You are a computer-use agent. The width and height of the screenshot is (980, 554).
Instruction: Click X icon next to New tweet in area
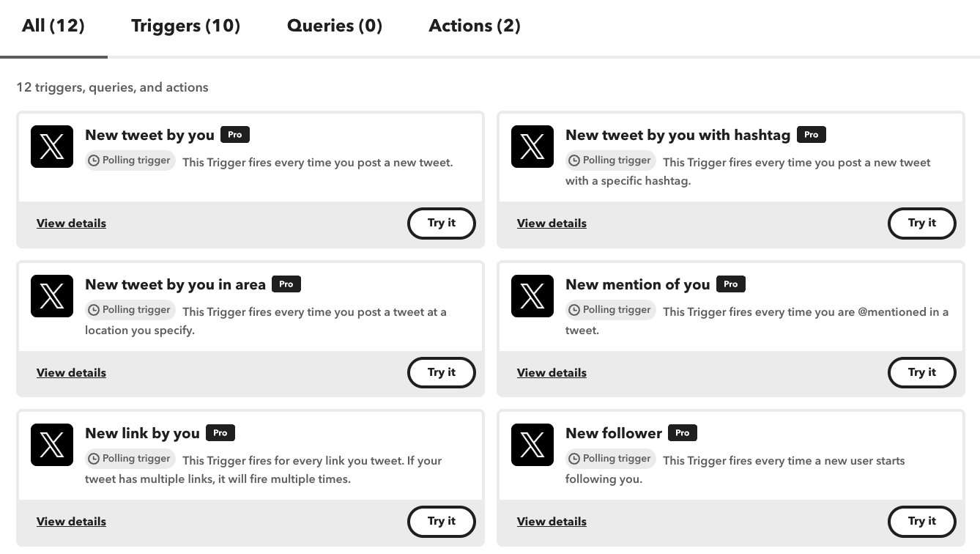(52, 296)
